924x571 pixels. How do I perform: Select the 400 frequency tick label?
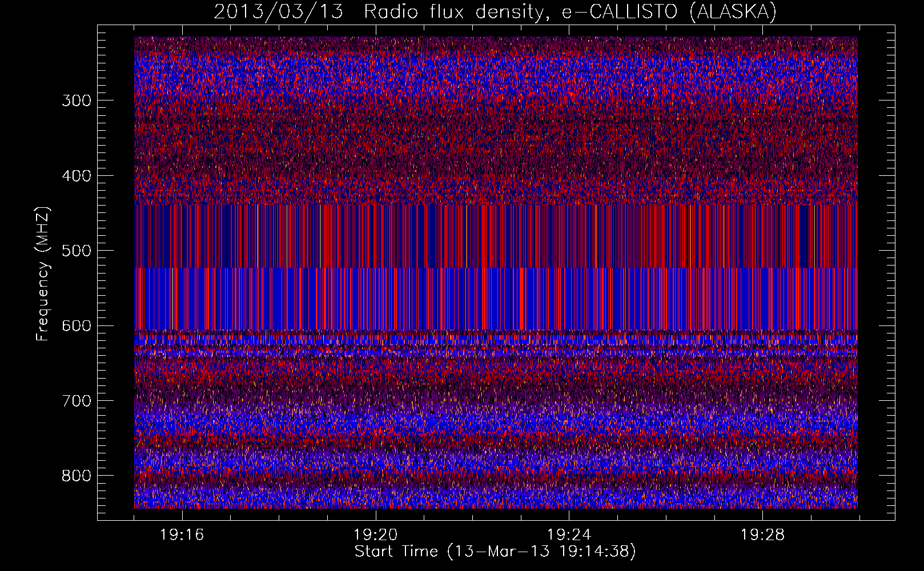tap(77, 176)
